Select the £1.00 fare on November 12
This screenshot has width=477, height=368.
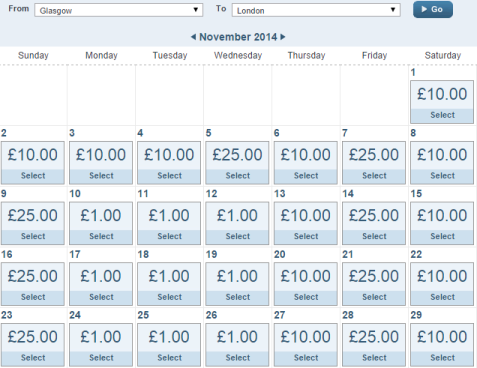[x=237, y=223]
